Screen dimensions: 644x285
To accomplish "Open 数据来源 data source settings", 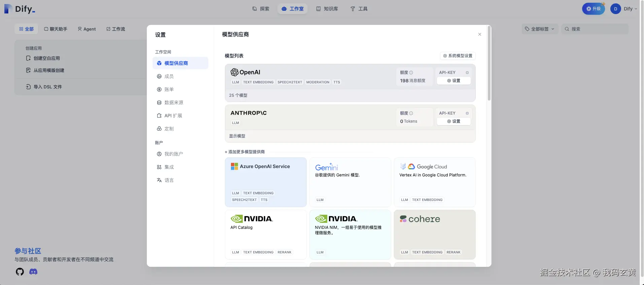I will [x=180, y=103].
